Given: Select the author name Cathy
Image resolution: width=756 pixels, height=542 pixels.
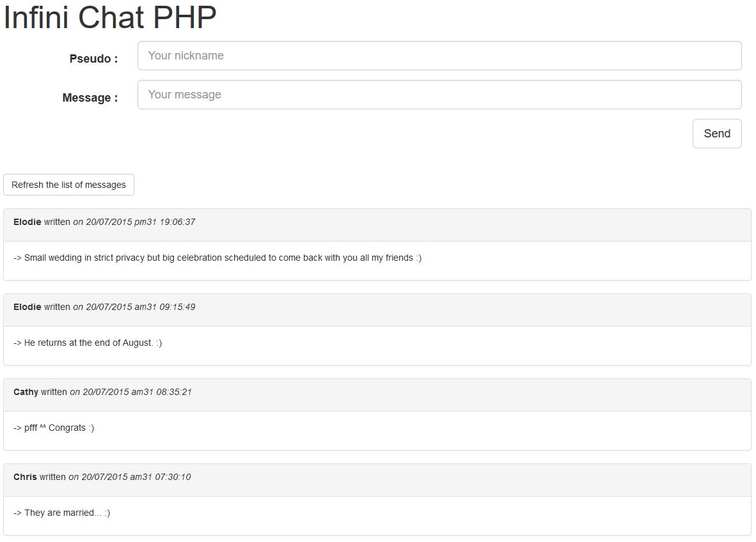Looking at the screenshot, I should click(x=26, y=392).
